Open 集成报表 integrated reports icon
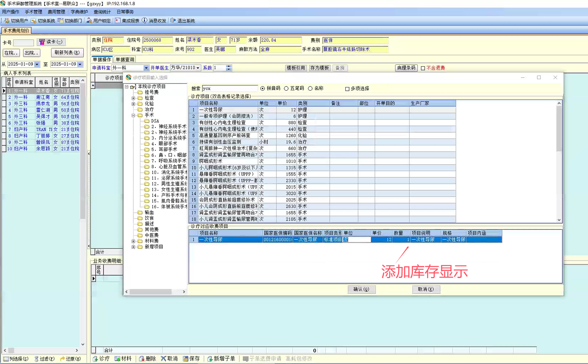588x364 pixels. click(x=118, y=21)
